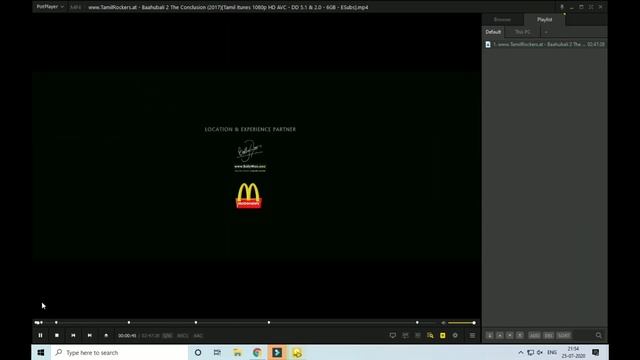640x360 pixels.
Task: Click the playlist DEL button
Action: 549,336
